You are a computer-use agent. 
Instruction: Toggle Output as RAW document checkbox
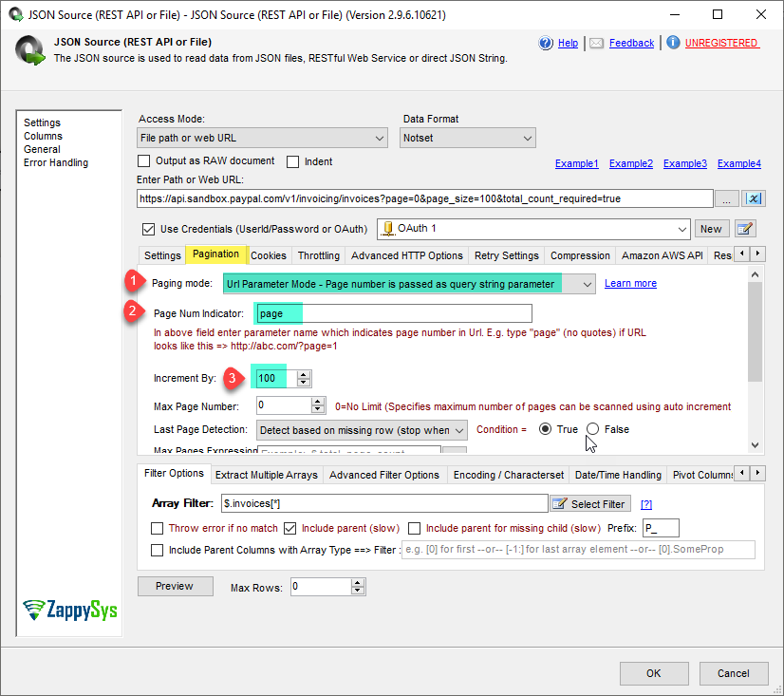tap(144, 161)
